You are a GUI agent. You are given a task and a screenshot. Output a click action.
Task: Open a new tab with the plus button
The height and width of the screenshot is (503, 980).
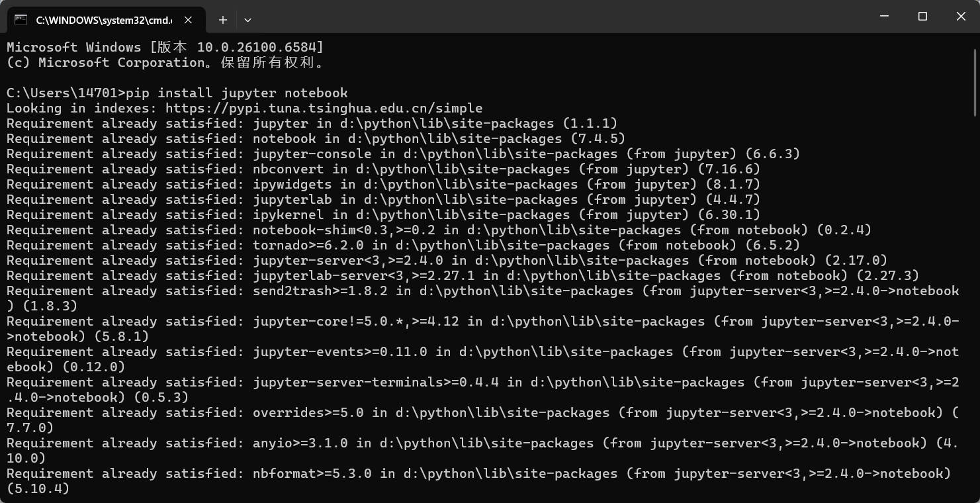click(222, 20)
